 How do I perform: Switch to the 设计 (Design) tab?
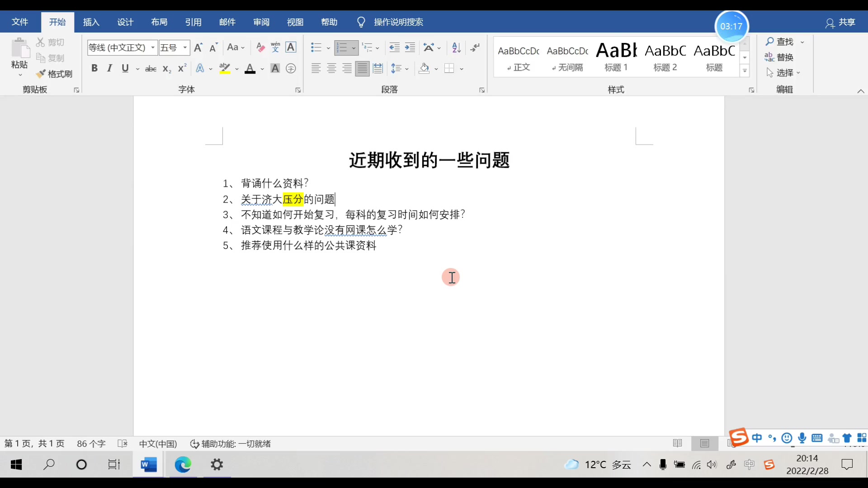click(x=125, y=22)
